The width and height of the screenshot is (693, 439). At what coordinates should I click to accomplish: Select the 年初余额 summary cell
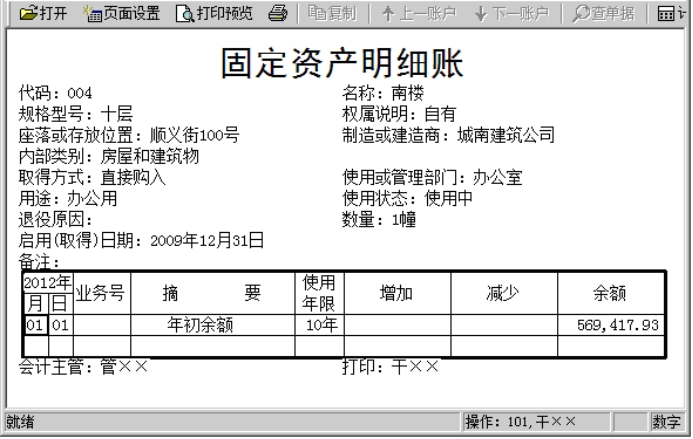(200, 326)
